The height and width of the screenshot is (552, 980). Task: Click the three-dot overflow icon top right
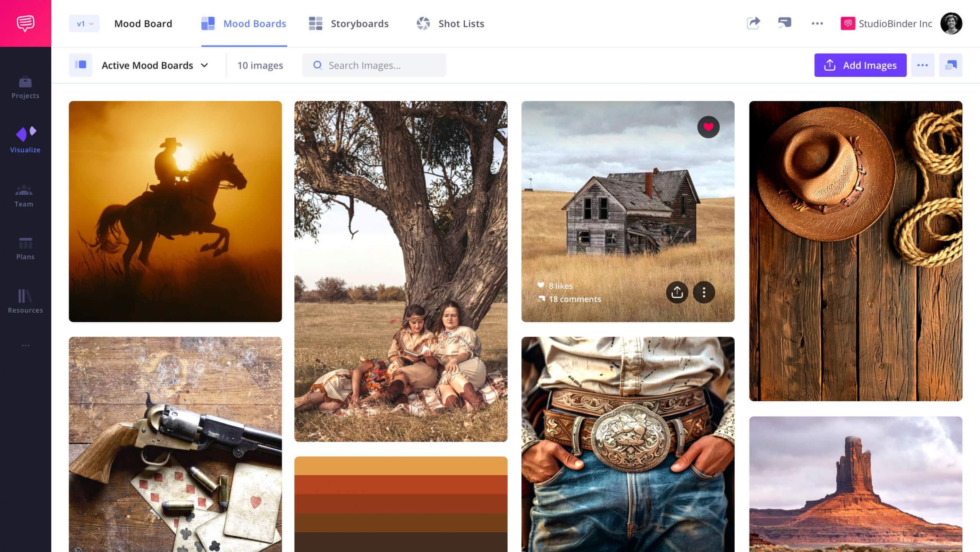(x=817, y=24)
